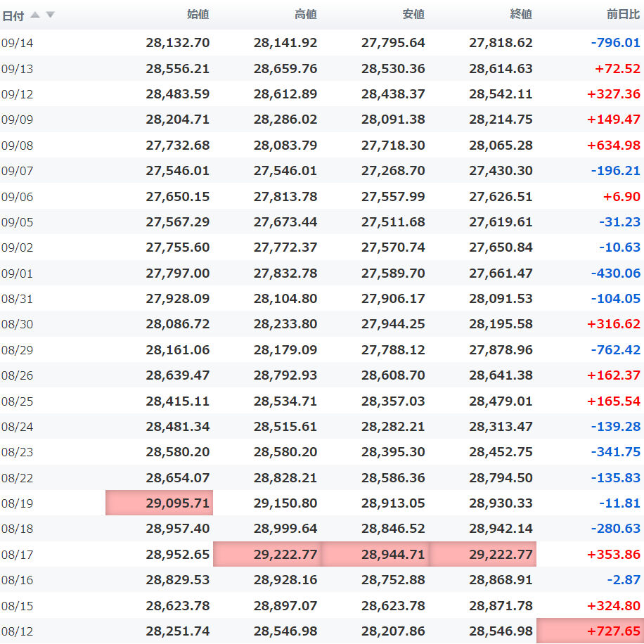
Task: Select the change value +165.54
Action: [613, 401]
